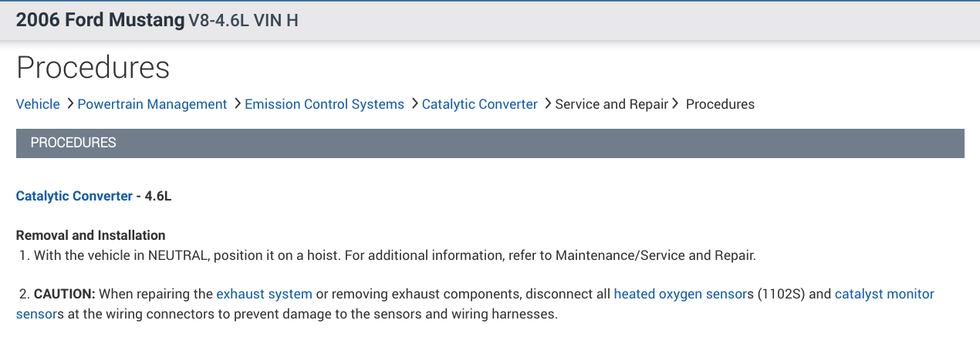Click chevron after Emission Control Systems

[x=414, y=103]
